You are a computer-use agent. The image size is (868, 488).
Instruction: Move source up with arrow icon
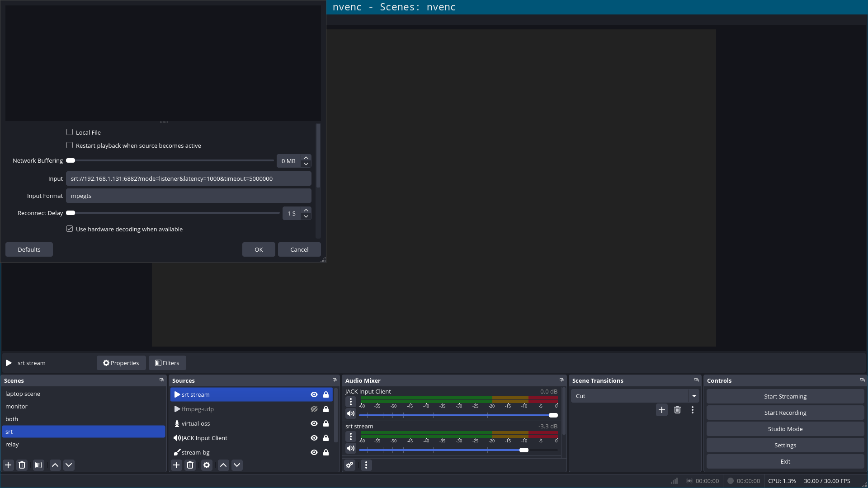(x=223, y=465)
